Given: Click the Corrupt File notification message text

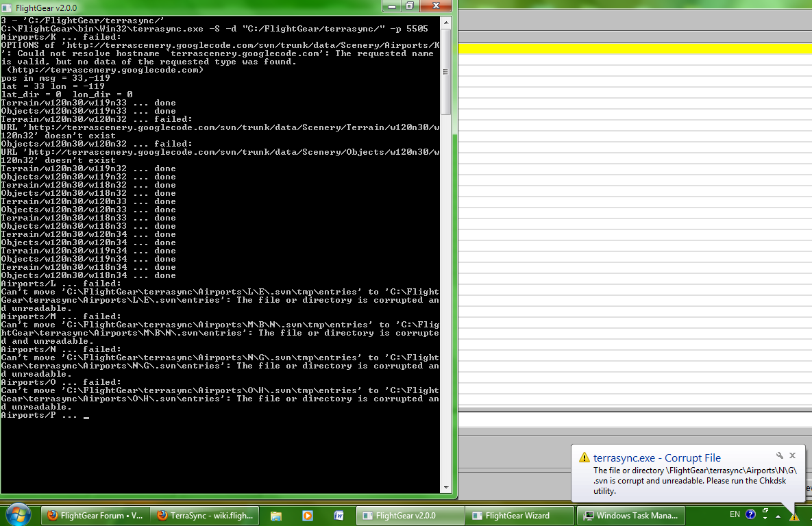Looking at the screenshot, I should (x=695, y=480).
